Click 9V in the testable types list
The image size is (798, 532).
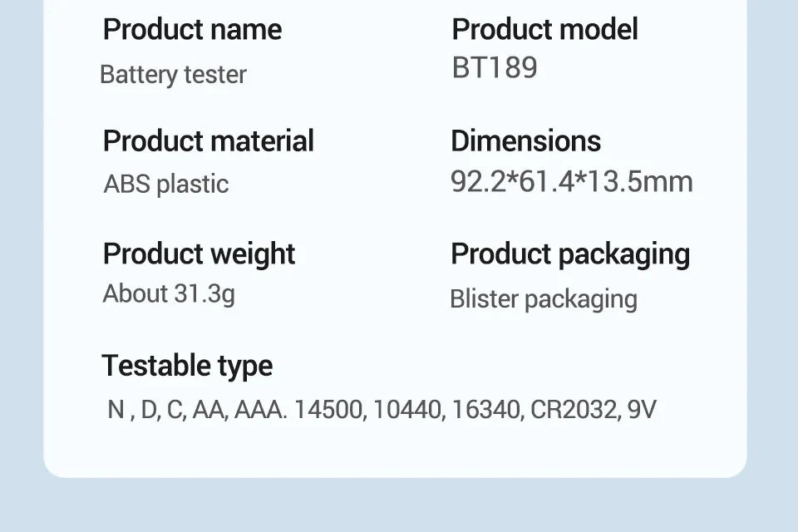[x=641, y=410]
